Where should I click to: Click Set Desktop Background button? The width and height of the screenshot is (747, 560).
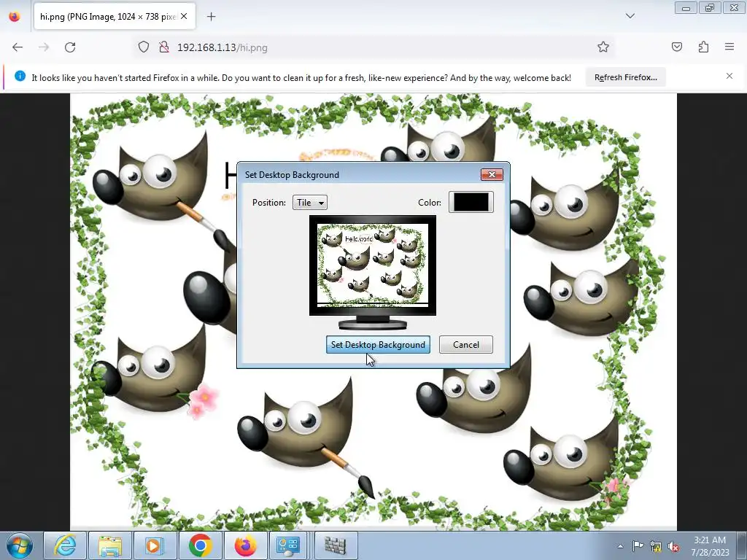[378, 345]
